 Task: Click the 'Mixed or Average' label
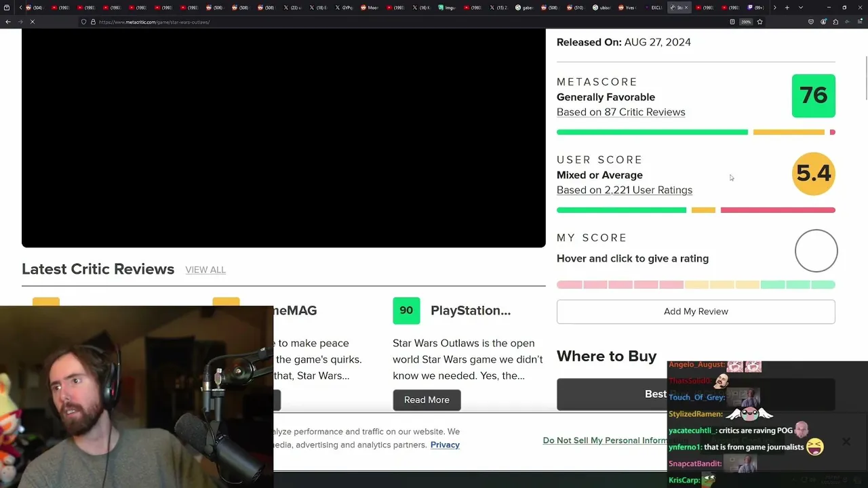click(x=599, y=175)
